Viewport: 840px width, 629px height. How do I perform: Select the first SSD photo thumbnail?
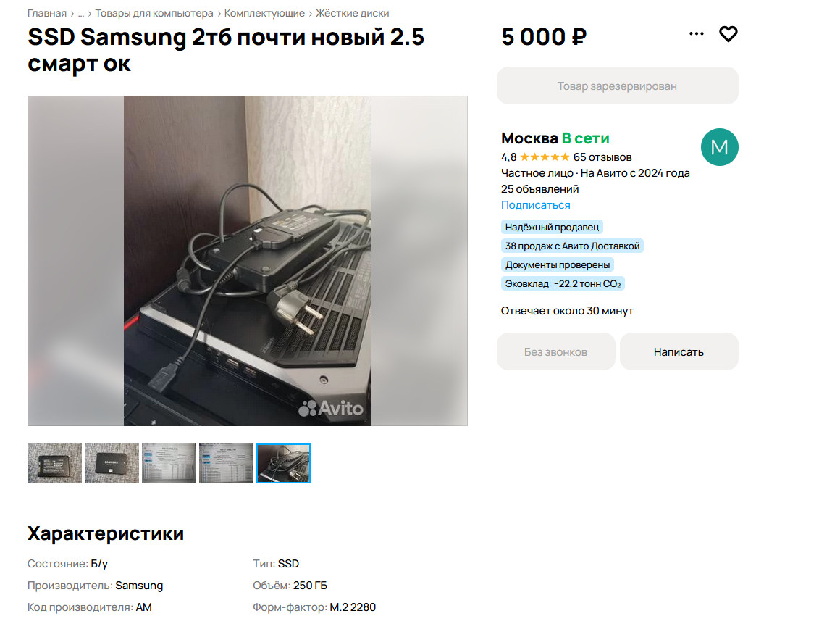[x=54, y=463]
